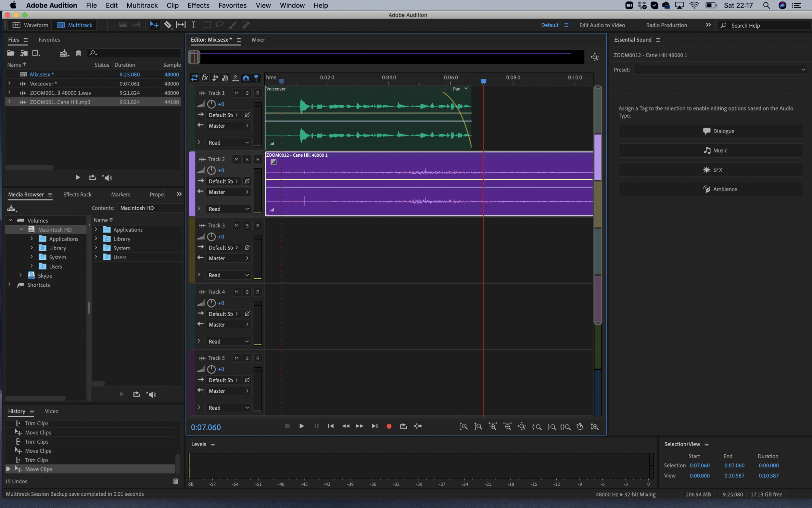Select the Move tool in toolbar
The height and width of the screenshot is (508, 812).
click(x=154, y=25)
